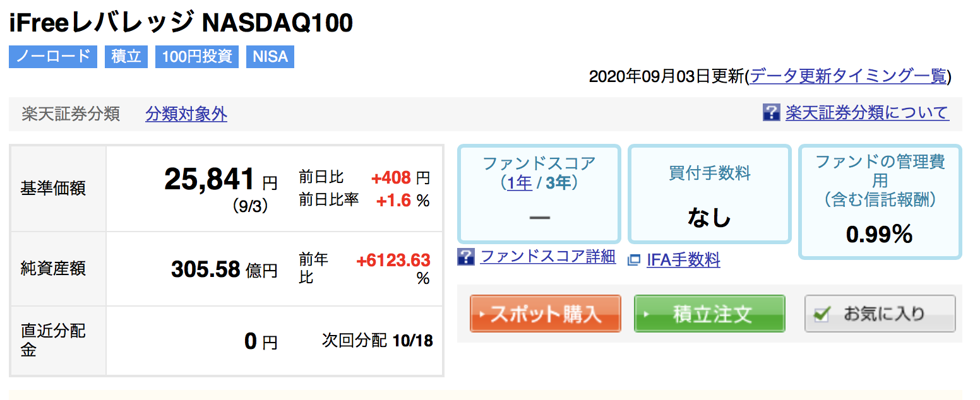980x400 pixels.
Task: Click the 積立注文 green button
Action: (709, 314)
